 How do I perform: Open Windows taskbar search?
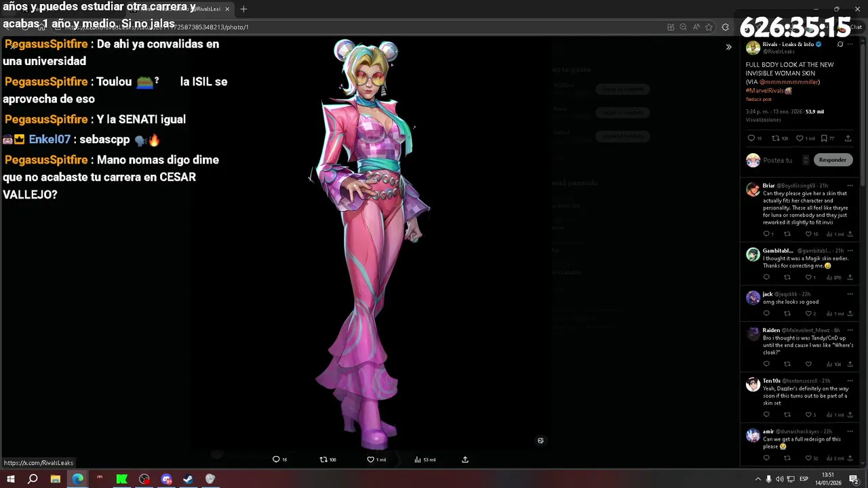click(x=33, y=479)
